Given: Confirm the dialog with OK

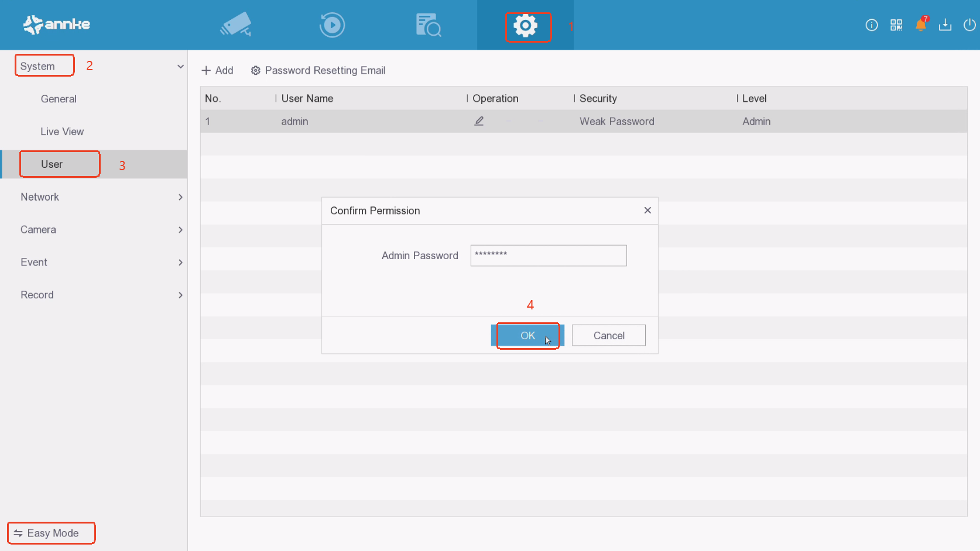Looking at the screenshot, I should [527, 336].
